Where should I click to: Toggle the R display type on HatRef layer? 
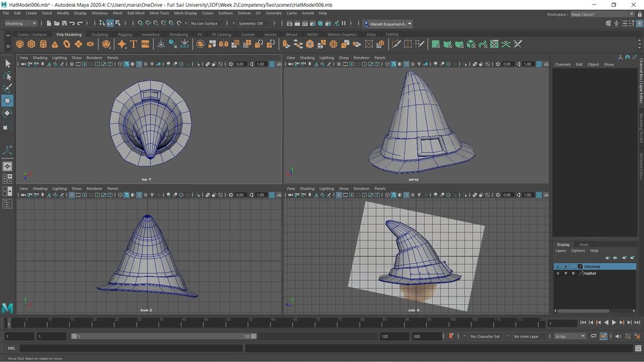tap(573, 273)
